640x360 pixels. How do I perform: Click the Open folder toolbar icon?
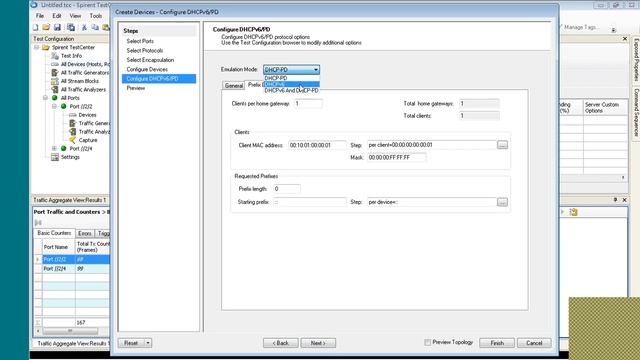click(x=46, y=27)
